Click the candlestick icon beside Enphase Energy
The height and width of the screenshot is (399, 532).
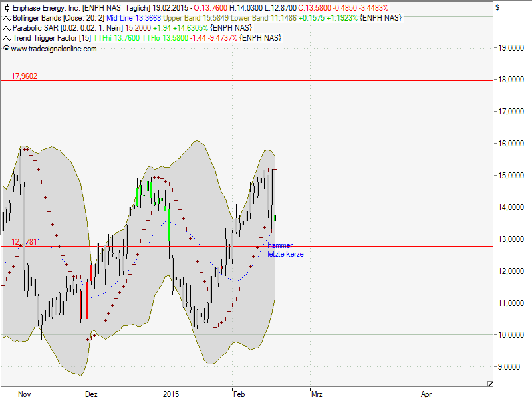pyautogui.click(x=7, y=8)
